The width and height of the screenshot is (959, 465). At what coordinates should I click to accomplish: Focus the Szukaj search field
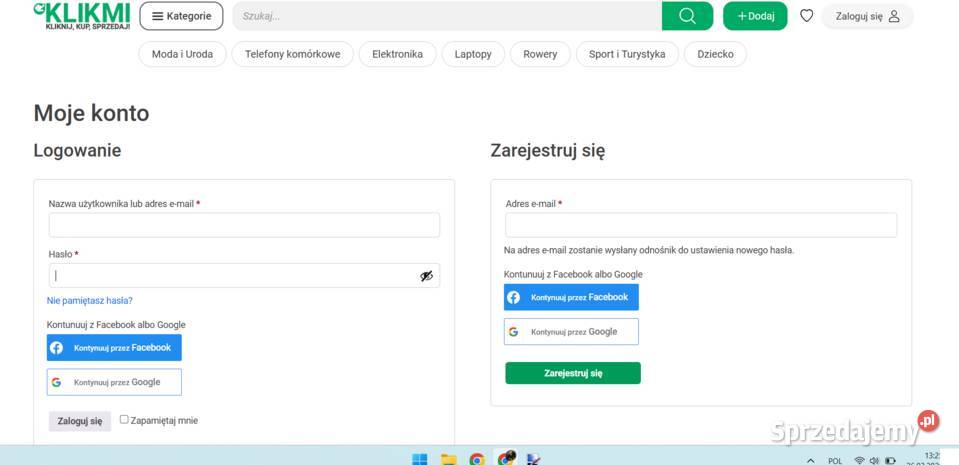pos(447,16)
